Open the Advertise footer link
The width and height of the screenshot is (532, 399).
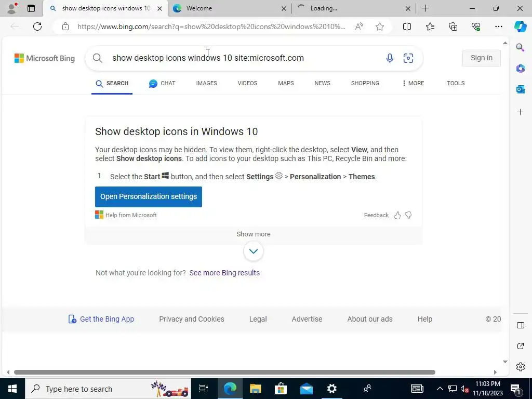coord(307,319)
